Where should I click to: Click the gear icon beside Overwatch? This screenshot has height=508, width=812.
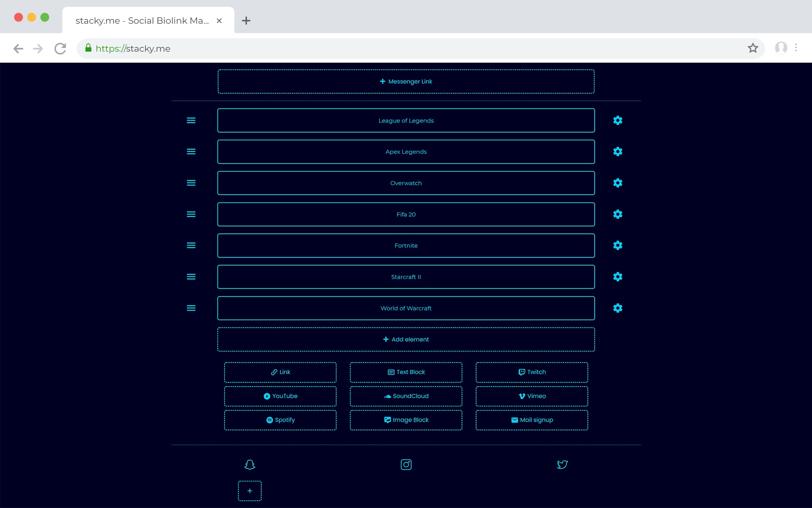[617, 183]
